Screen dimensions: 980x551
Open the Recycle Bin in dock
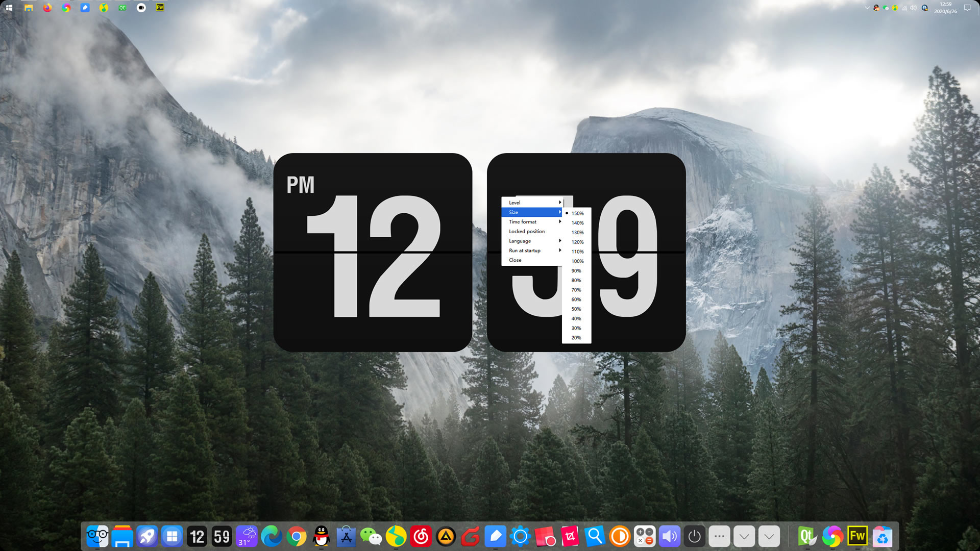882,536
